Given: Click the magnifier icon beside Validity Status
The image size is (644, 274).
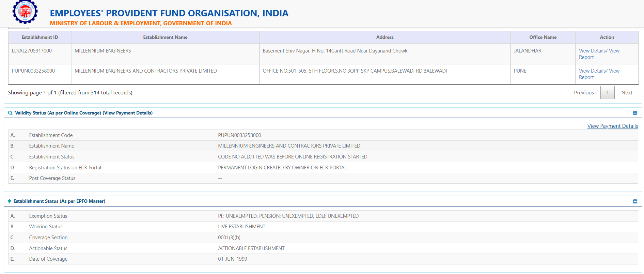Looking at the screenshot, I should (10, 113).
